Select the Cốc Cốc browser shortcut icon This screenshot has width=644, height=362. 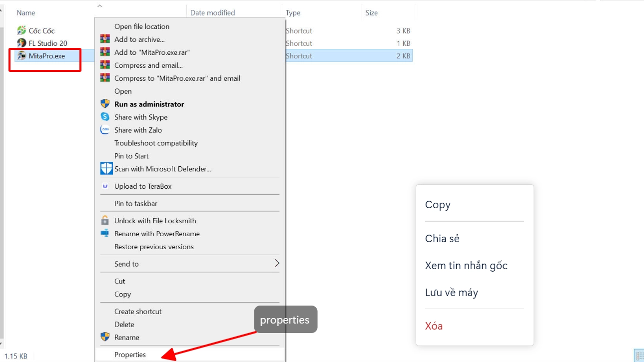pos(21,30)
